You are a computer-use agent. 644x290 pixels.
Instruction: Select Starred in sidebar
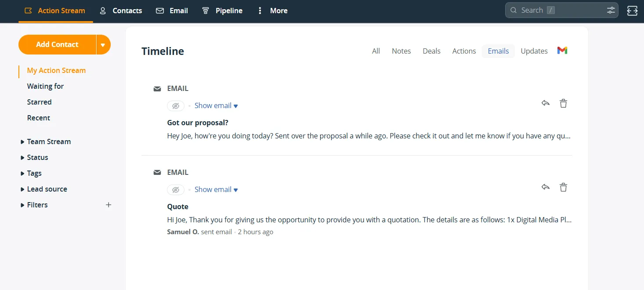[39, 102]
